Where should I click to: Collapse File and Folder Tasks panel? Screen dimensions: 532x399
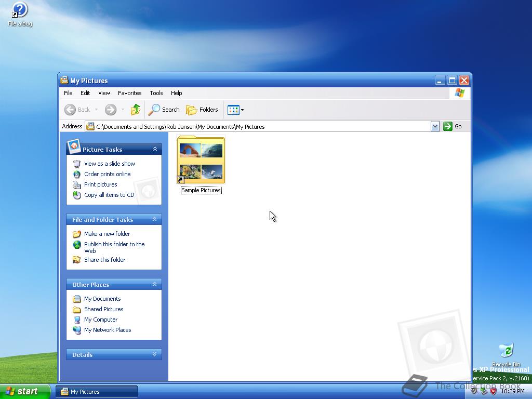155,219
